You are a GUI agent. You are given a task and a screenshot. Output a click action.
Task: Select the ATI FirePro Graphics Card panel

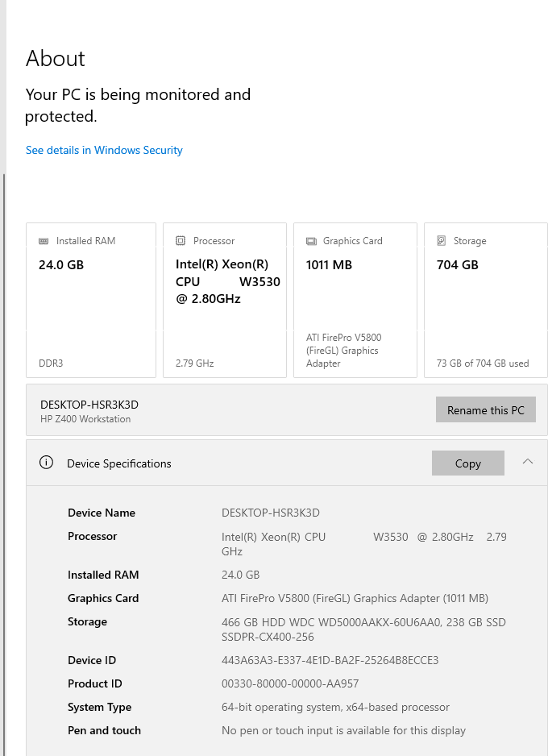click(x=355, y=300)
